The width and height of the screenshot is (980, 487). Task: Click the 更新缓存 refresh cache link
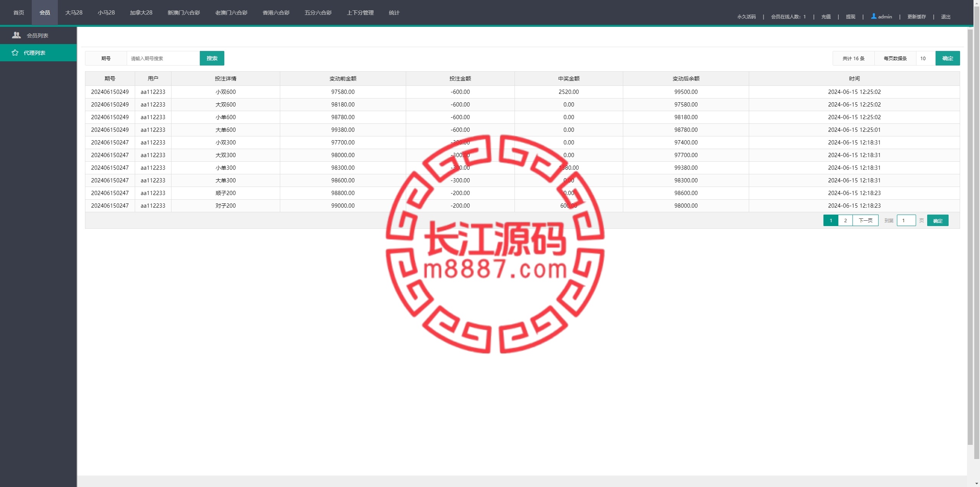click(916, 16)
